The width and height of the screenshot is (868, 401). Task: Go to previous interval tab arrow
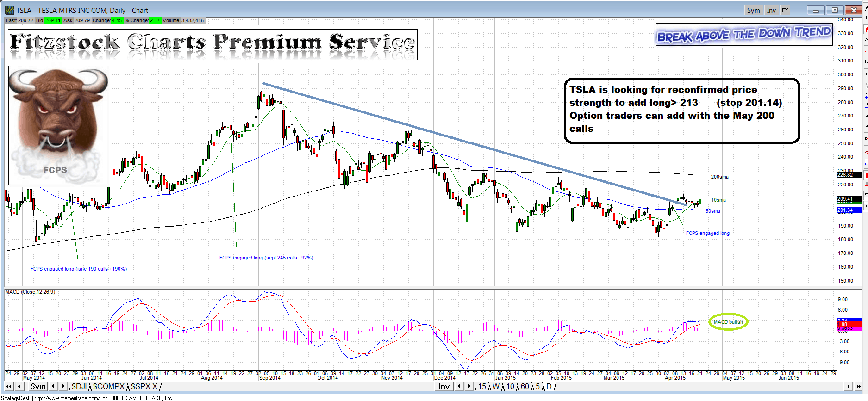click(459, 386)
